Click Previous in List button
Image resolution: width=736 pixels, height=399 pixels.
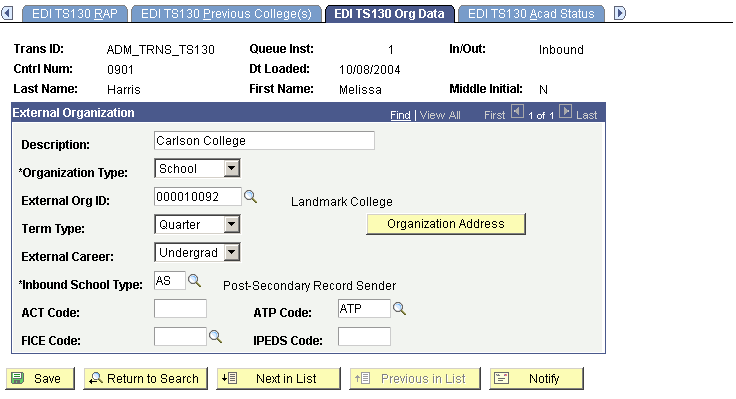[415, 378]
